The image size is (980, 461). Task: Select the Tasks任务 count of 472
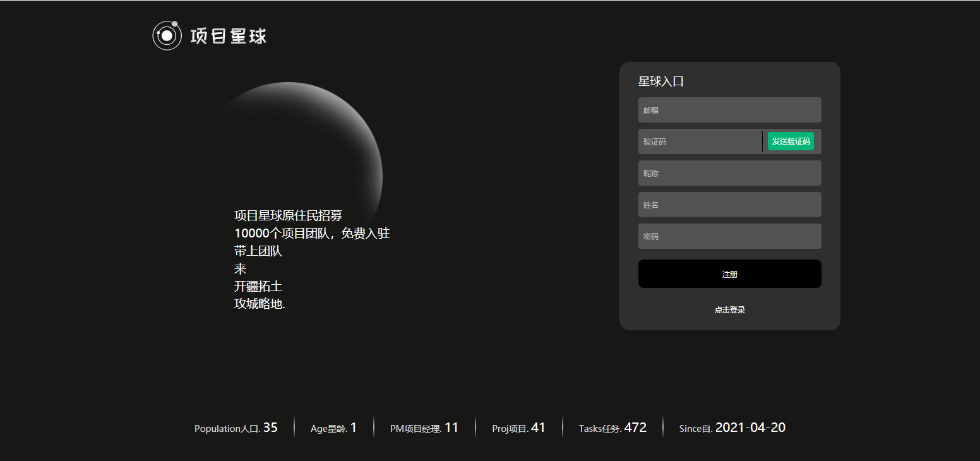[635, 428]
